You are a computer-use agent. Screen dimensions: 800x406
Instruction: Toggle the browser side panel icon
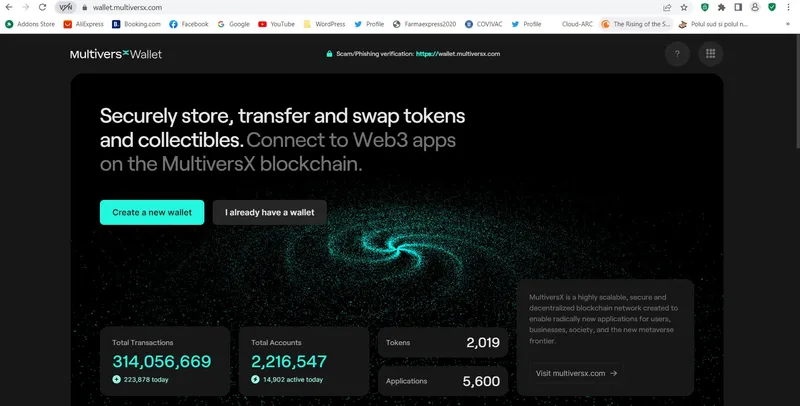[738, 7]
